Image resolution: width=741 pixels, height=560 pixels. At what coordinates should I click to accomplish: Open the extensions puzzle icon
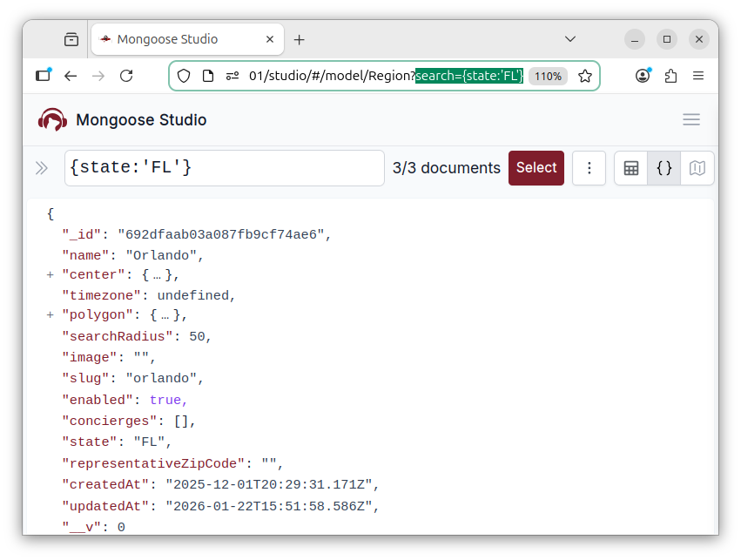[x=670, y=76]
